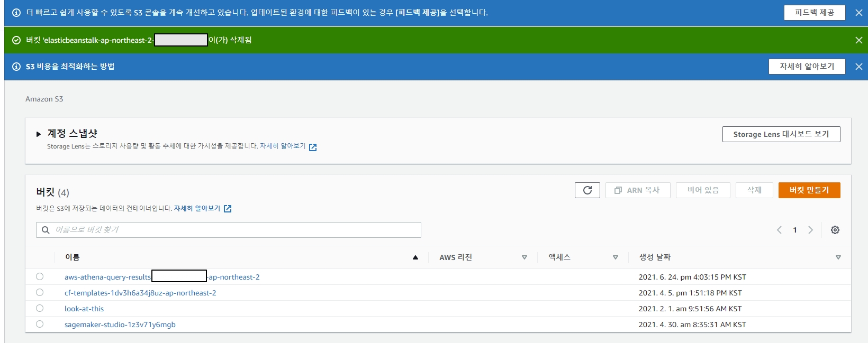Click info icon in feedback banner

[16, 13]
